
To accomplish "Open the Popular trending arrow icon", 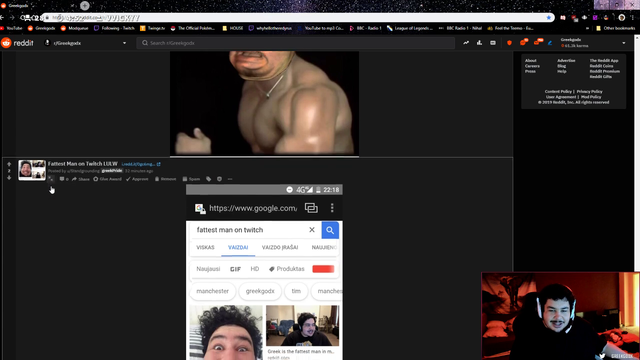I will (466, 43).
